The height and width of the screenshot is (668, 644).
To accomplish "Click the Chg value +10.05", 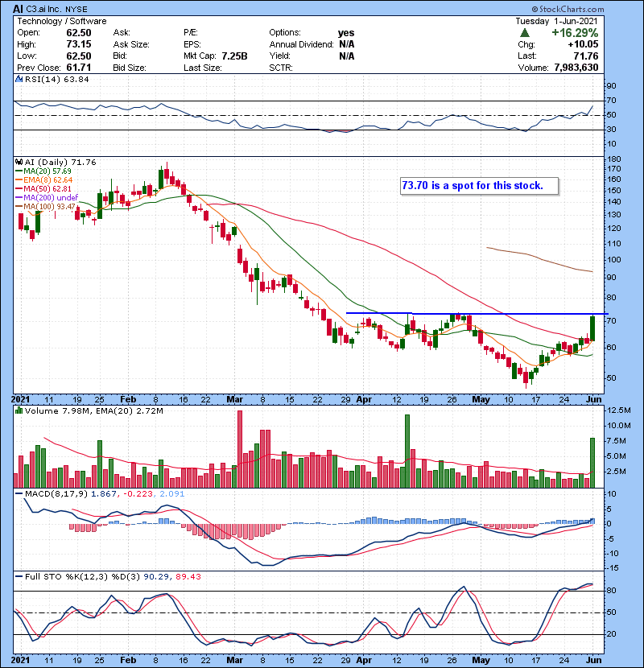I will tap(583, 44).
